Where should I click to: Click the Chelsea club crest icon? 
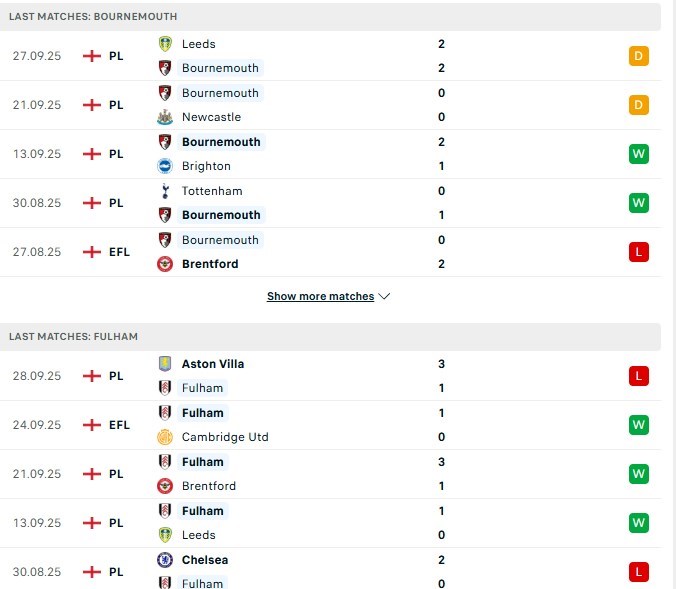coord(165,560)
